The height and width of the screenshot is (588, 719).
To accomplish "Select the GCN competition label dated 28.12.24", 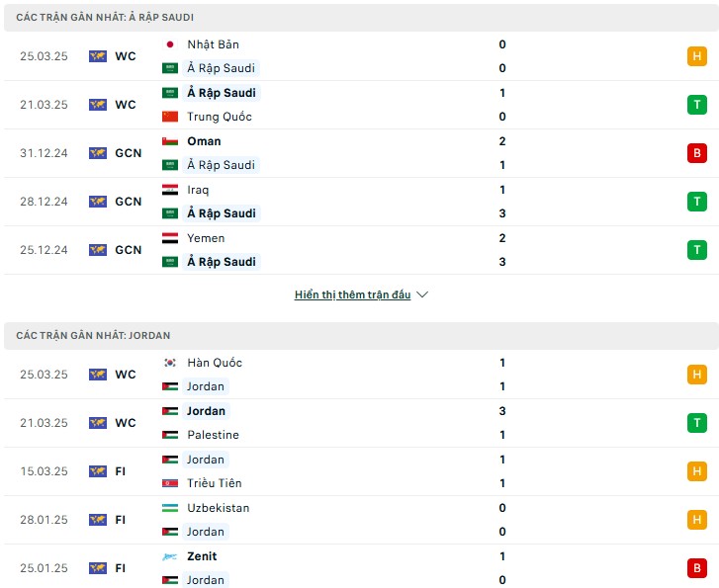I will [x=129, y=202].
